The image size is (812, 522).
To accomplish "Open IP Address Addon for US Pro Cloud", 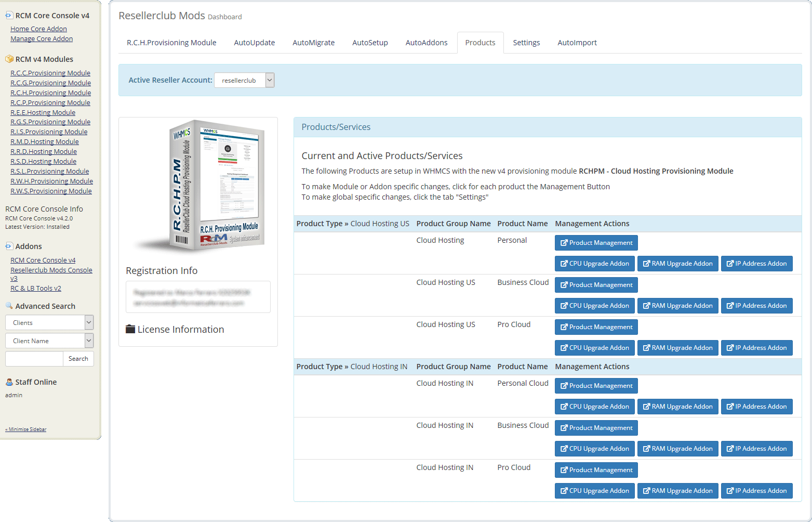I will tap(756, 348).
